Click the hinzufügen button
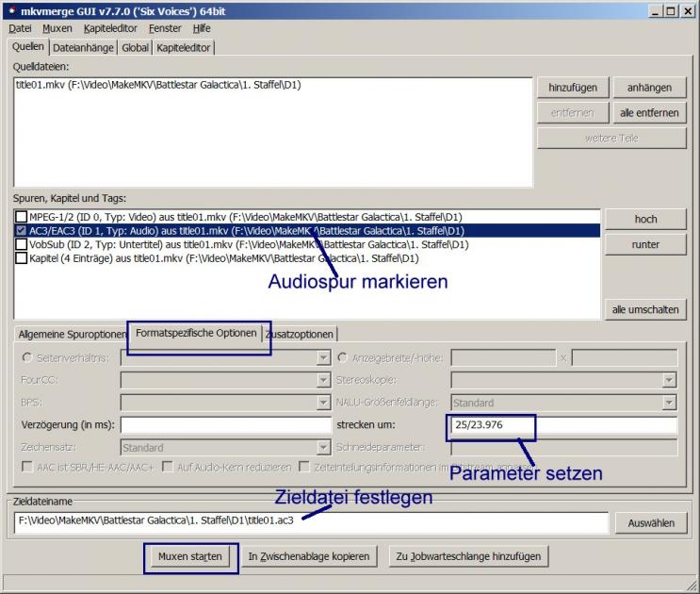 (573, 88)
